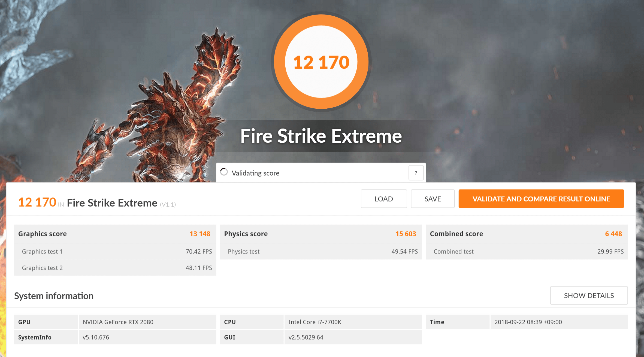Select GUI version v2.5.5029 64
This screenshot has height=357, width=644.
tap(306, 337)
